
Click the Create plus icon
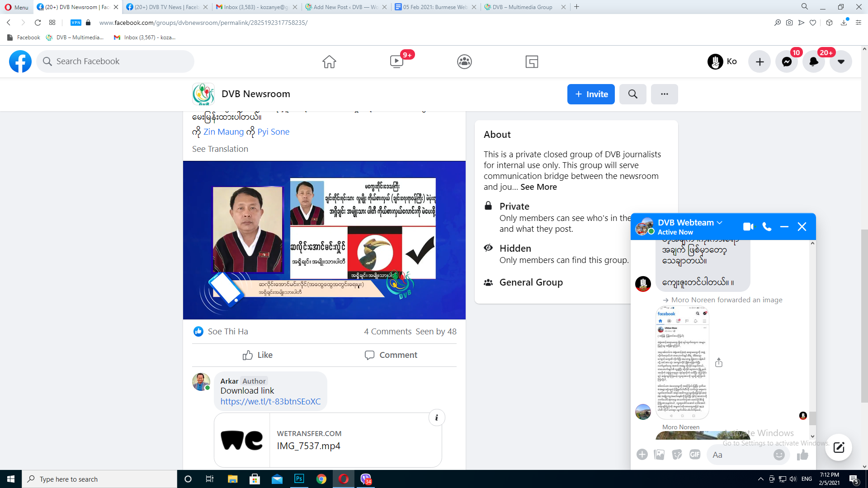pos(759,61)
